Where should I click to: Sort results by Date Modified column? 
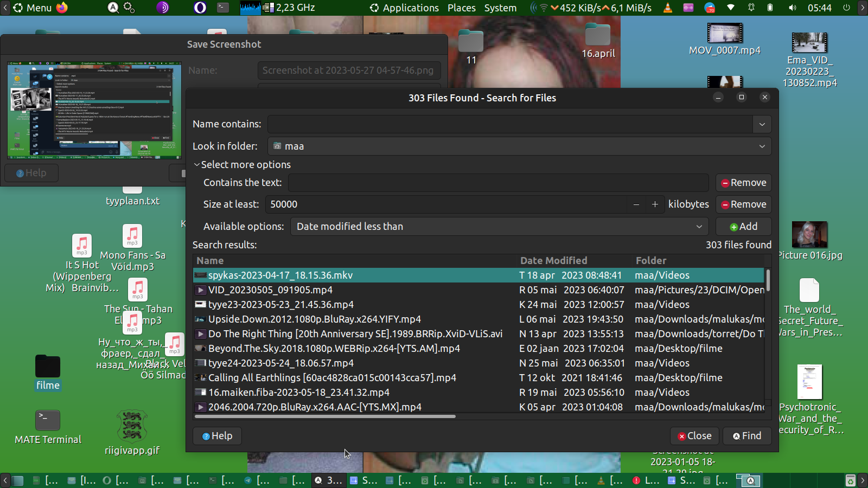coord(553,261)
